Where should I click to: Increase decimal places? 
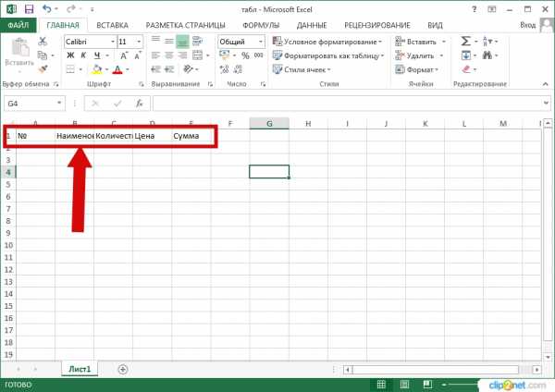(225, 69)
